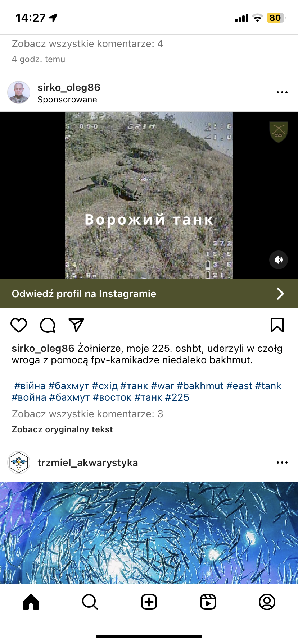Click Zobacz wszystkie komentarze: 3 link
Screen dimensions: 298x644
[87, 414]
